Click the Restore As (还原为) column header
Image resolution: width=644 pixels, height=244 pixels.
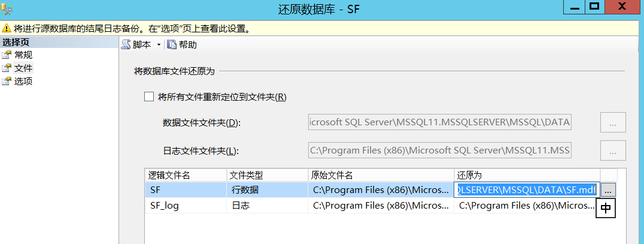527,175
